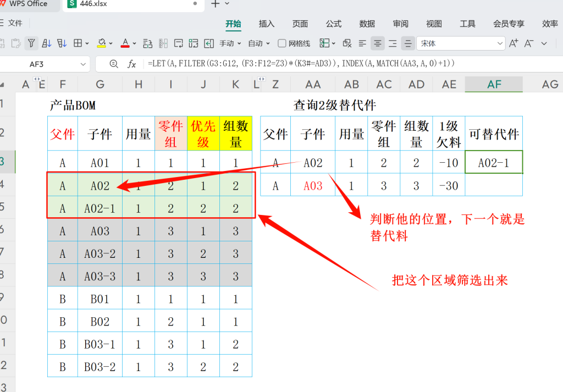Click the fx insert function icon

click(x=132, y=64)
